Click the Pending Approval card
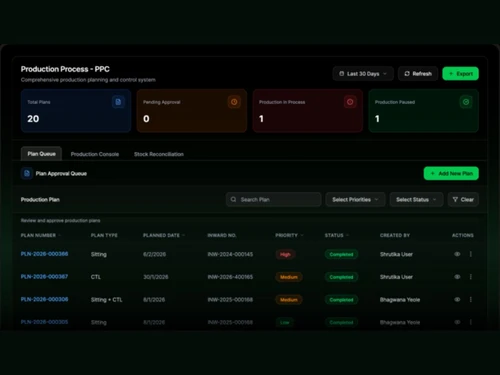 [192, 111]
